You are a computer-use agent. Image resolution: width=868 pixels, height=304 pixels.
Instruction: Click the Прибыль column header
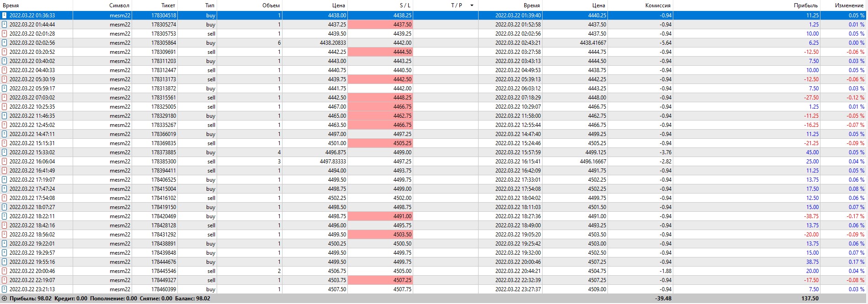805,5
